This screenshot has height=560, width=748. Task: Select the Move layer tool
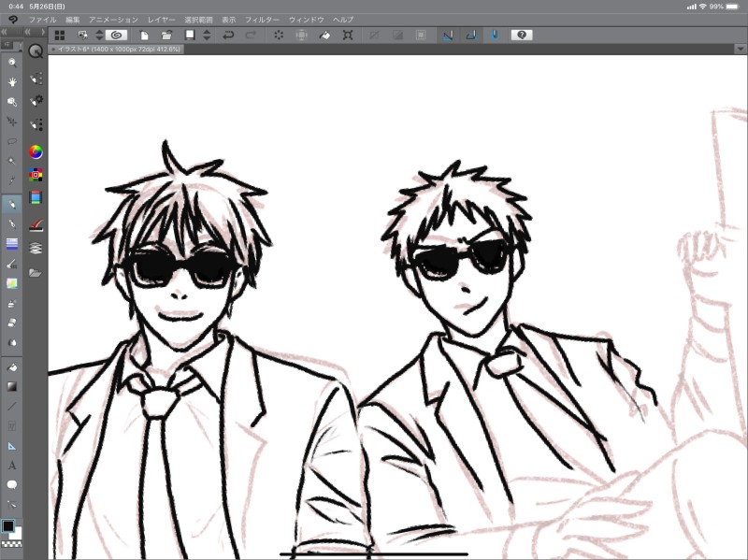[x=12, y=122]
